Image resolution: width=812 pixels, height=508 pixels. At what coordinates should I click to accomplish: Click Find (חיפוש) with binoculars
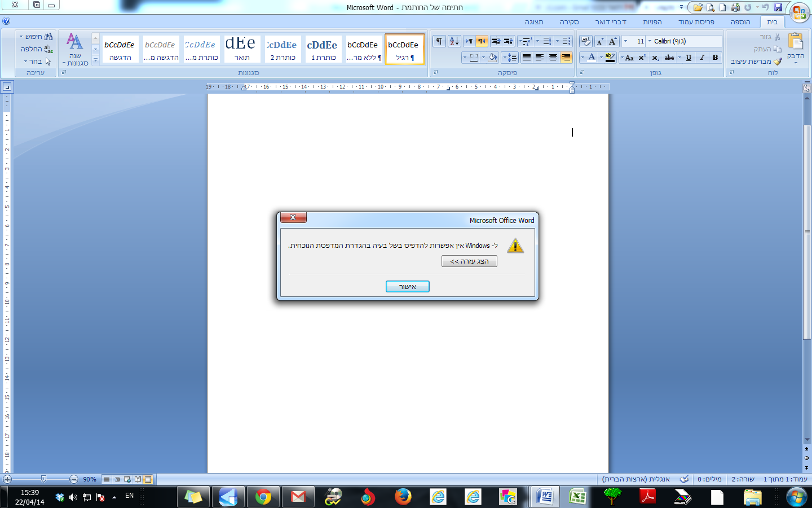click(x=37, y=37)
